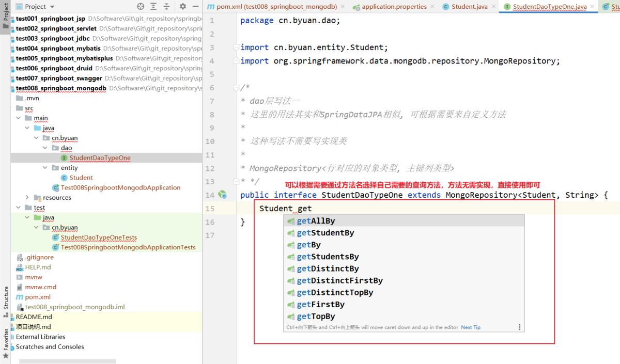Open Project panel settings gear

point(182,7)
